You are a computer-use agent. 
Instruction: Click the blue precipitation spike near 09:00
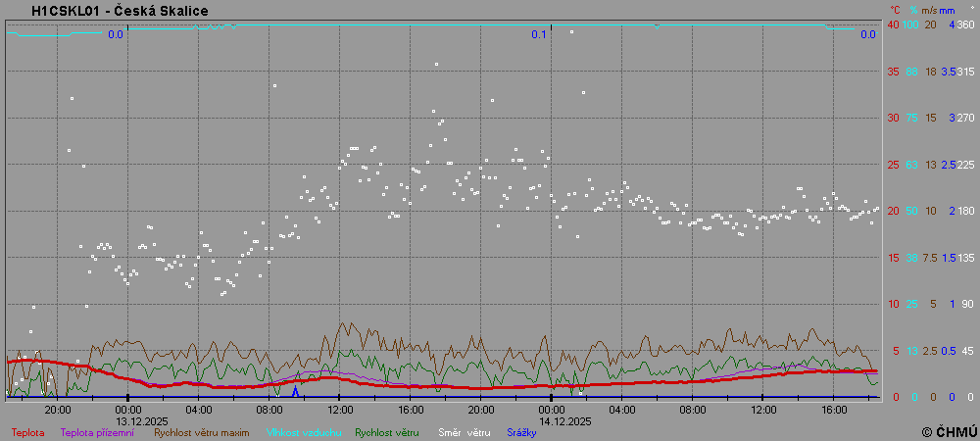pyautogui.click(x=295, y=391)
